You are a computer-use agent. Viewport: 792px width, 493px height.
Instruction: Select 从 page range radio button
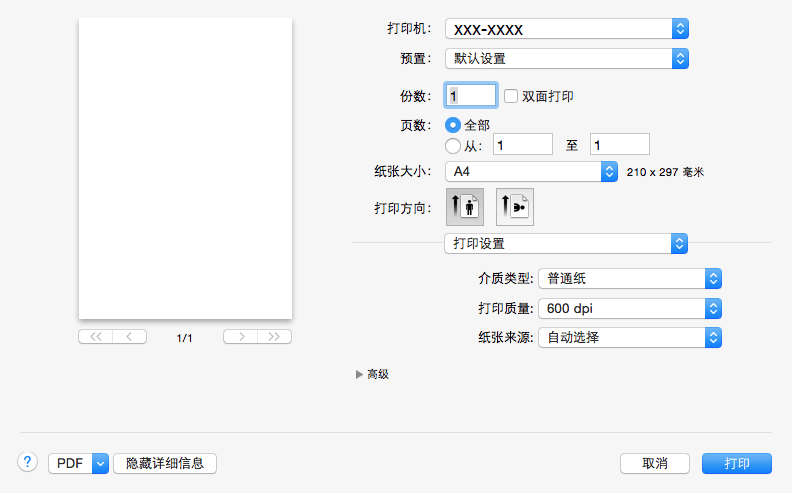[x=453, y=146]
